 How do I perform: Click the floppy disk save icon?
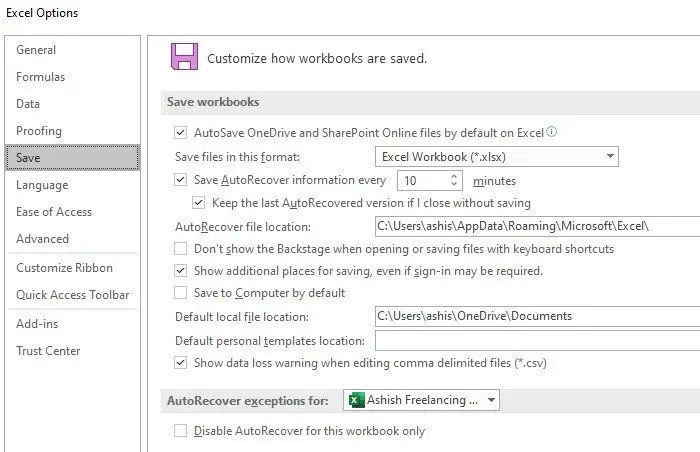coord(184,56)
